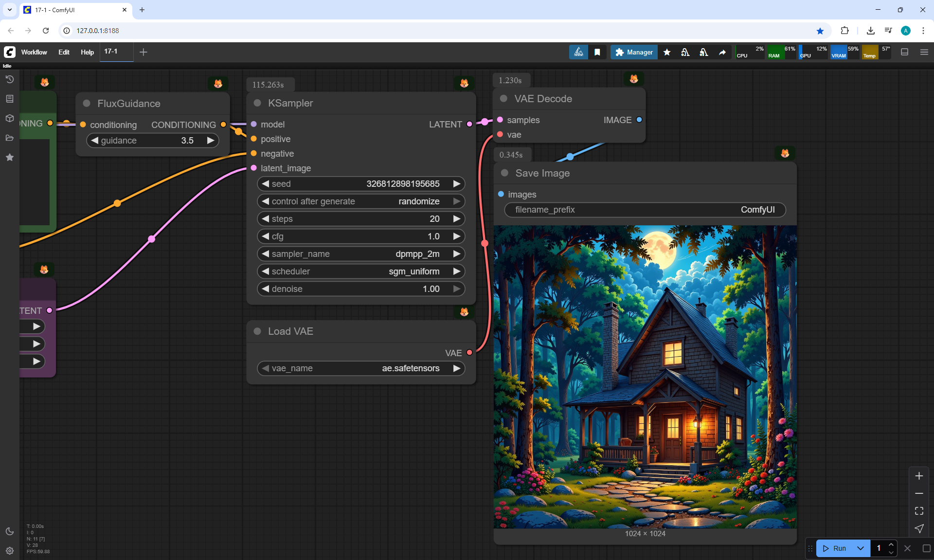Increase the guidance value with right arrow
Viewport: 934px width, 560px height.
point(211,141)
